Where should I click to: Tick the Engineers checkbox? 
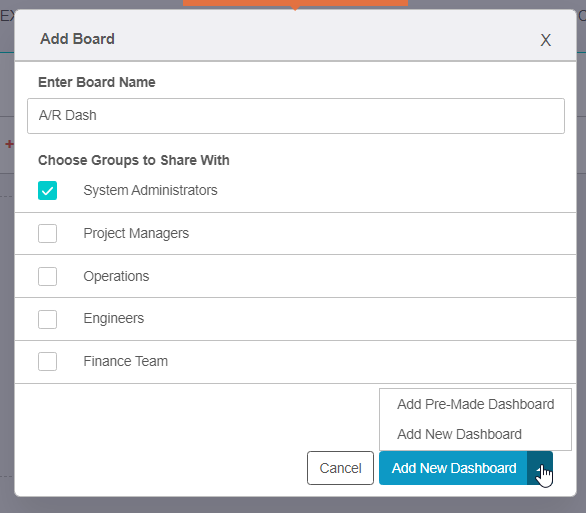click(47, 319)
